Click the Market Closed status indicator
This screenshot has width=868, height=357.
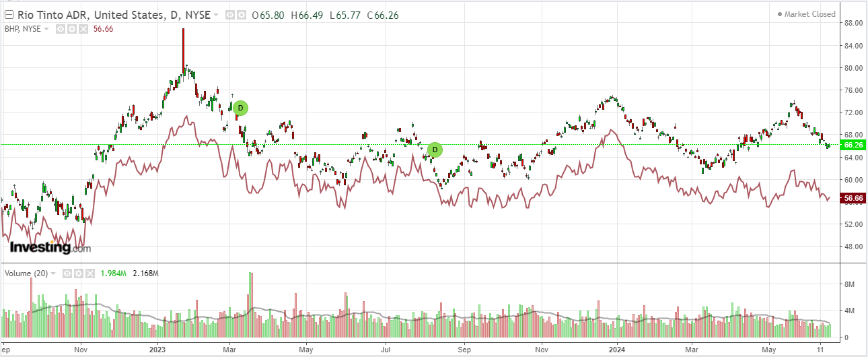pyautogui.click(x=806, y=14)
